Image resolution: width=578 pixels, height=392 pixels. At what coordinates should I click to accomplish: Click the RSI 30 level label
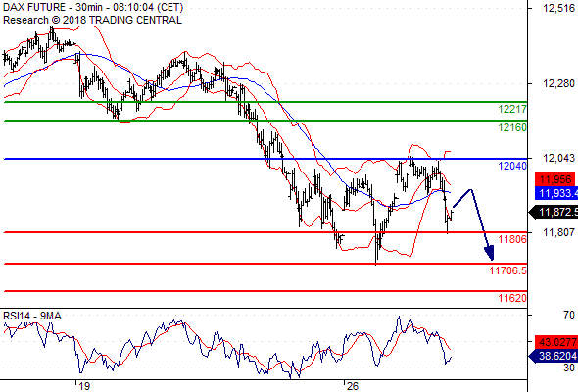pyautogui.click(x=569, y=367)
